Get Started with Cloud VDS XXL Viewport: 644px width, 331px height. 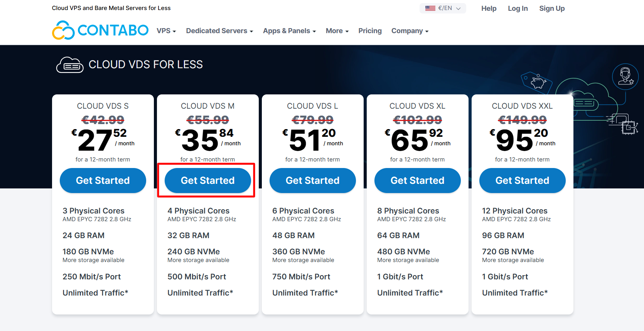click(523, 180)
